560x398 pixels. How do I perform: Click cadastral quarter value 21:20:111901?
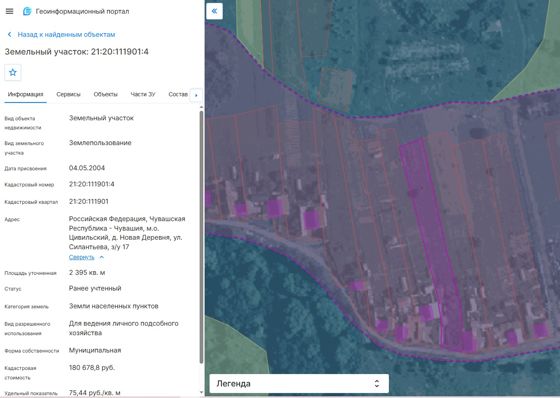pyautogui.click(x=89, y=202)
